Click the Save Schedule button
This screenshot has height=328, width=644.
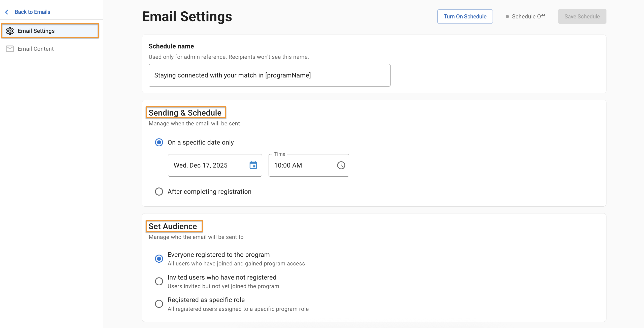[x=582, y=17]
